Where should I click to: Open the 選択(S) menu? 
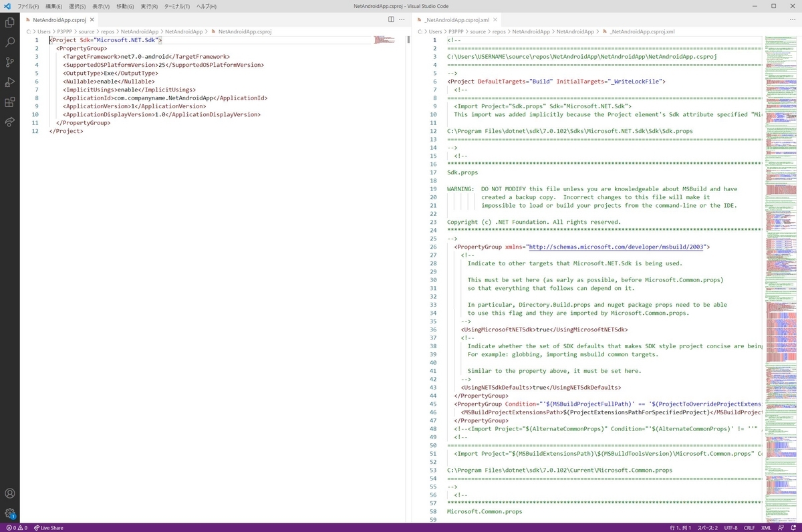coord(77,6)
